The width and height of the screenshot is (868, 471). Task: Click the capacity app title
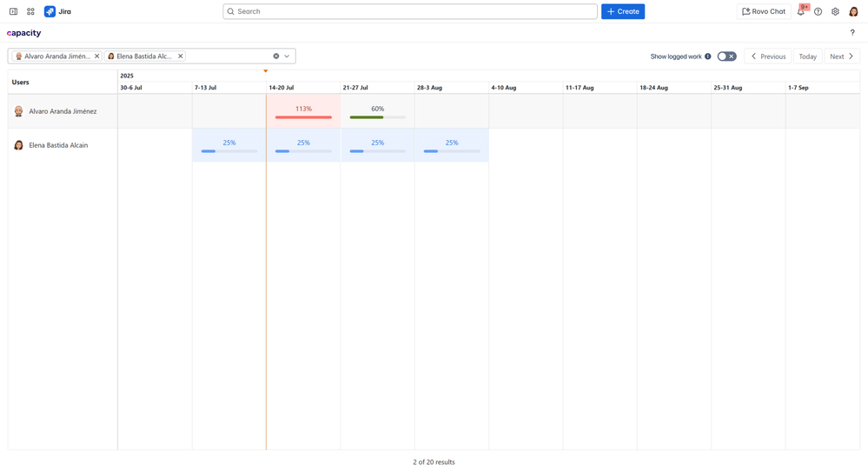tap(23, 33)
